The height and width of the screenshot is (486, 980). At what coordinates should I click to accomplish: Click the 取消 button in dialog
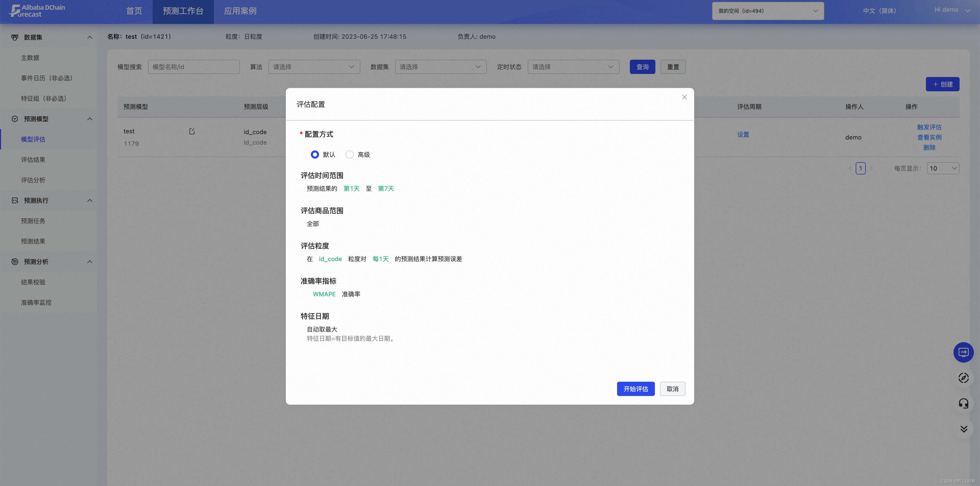(x=672, y=389)
